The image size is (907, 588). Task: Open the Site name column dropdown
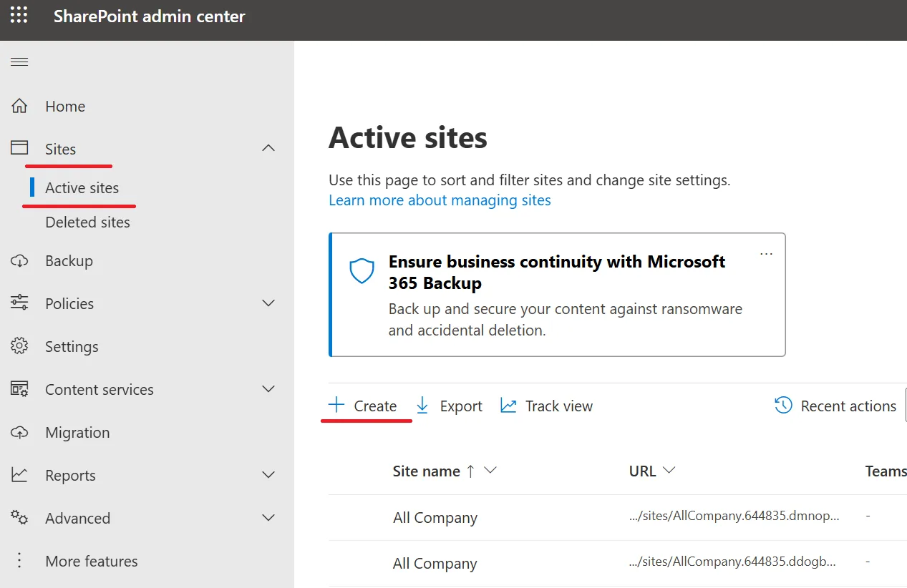coord(490,471)
